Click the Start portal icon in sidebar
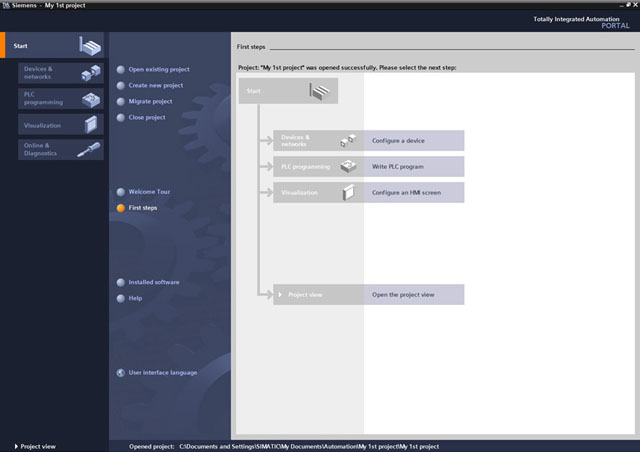640x452 pixels. (x=90, y=47)
